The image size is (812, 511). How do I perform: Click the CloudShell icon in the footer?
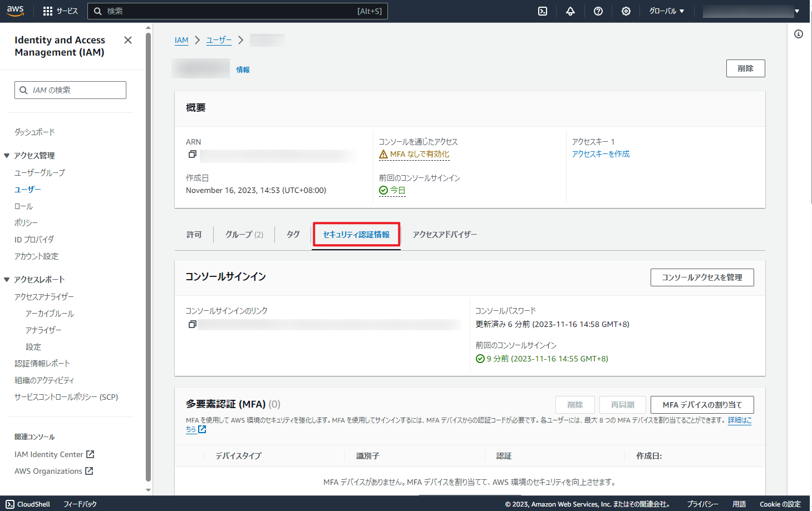coord(10,504)
